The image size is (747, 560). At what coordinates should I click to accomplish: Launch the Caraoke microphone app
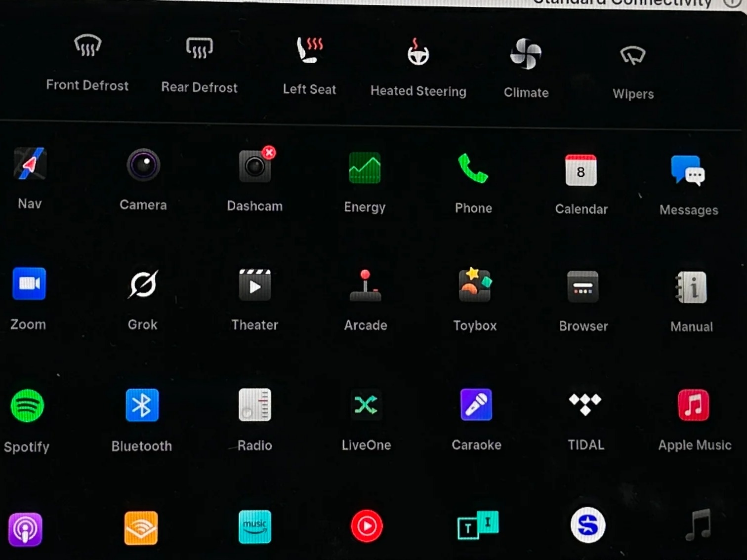(x=476, y=405)
